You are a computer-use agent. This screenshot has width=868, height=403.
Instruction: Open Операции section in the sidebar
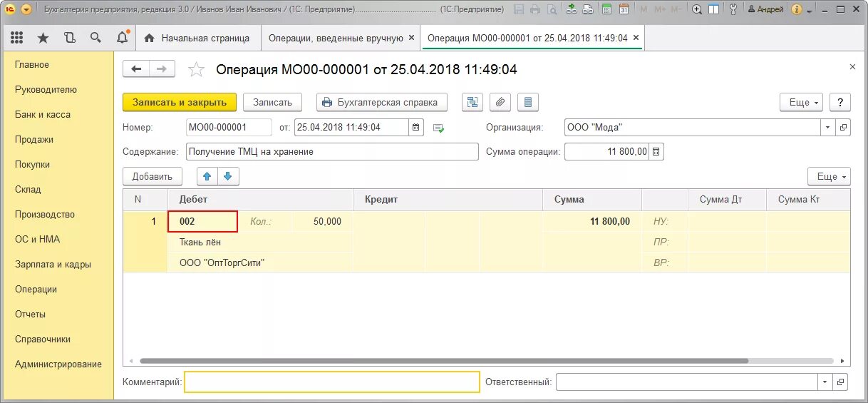(36, 290)
